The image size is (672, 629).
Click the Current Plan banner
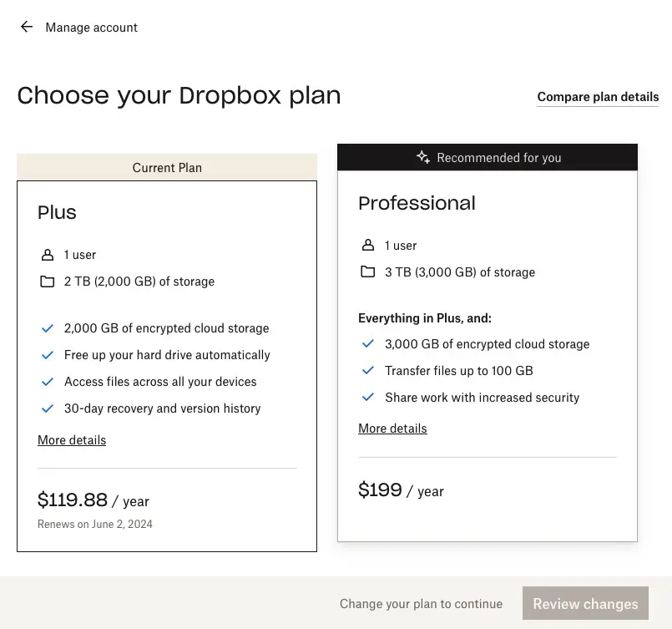pos(167,167)
